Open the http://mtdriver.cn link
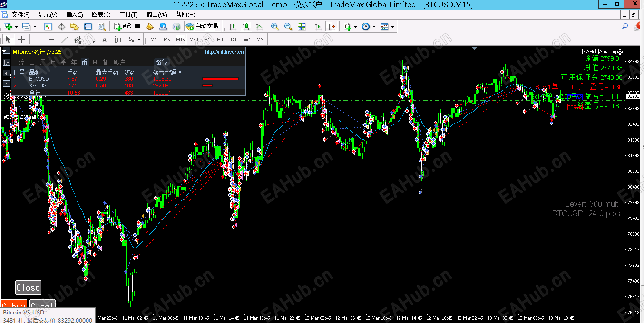Viewport: 644px width, 323px height. [224, 52]
